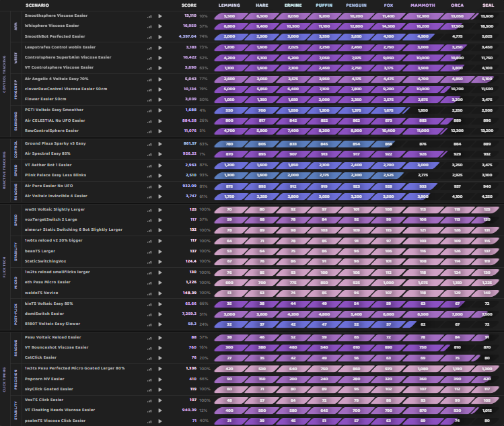Open stats graph for VoxTS Click Easier
The height and width of the screenshot is (426, 504).
[149, 400]
